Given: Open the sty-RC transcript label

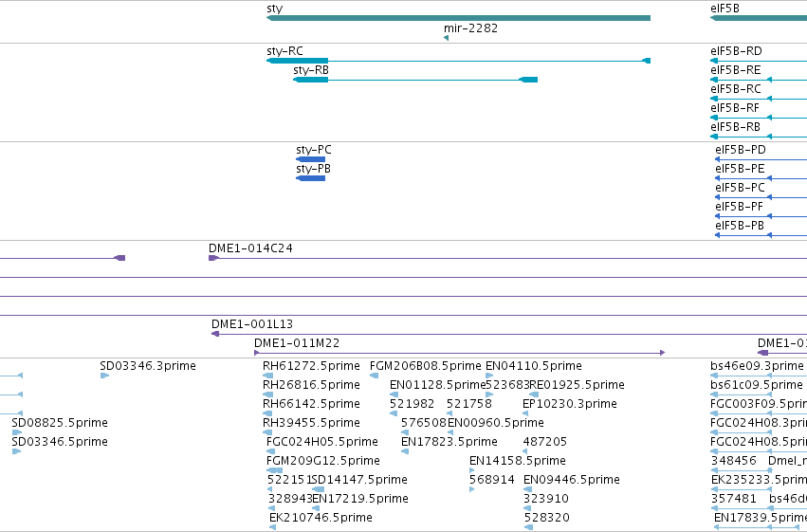Looking at the screenshot, I should point(284,51).
